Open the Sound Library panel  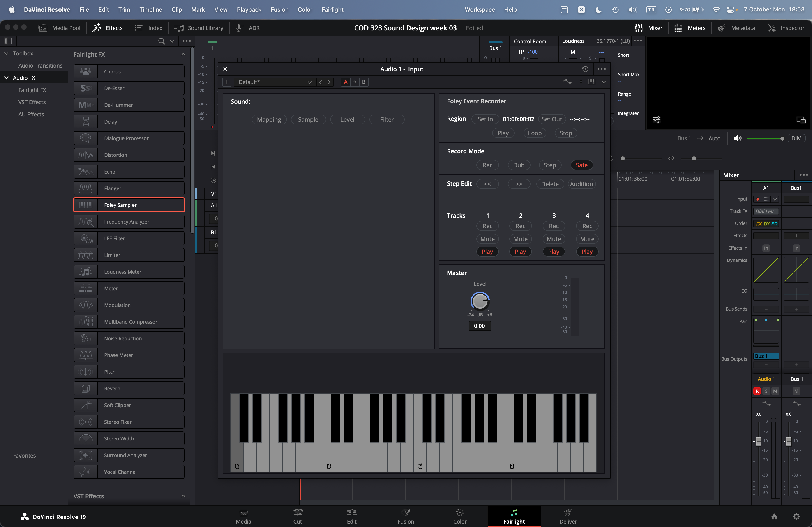198,28
